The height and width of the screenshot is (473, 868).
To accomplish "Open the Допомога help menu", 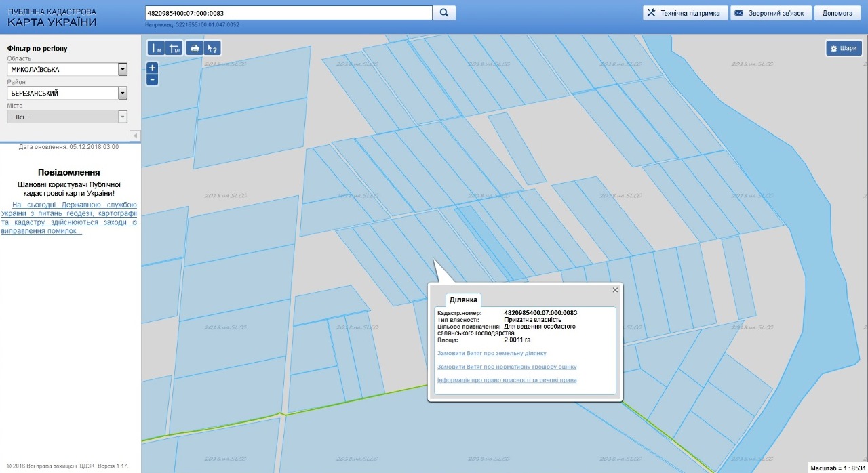I will pos(837,13).
